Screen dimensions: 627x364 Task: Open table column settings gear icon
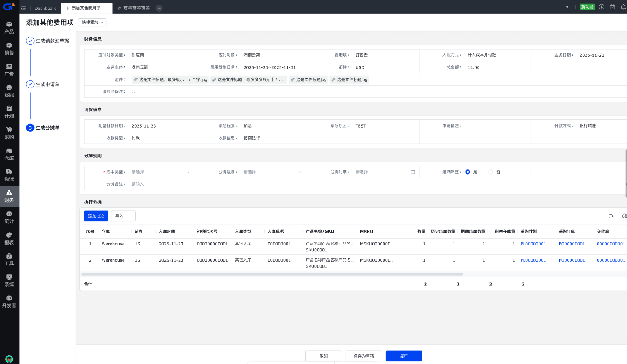pyautogui.click(x=624, y=216)
